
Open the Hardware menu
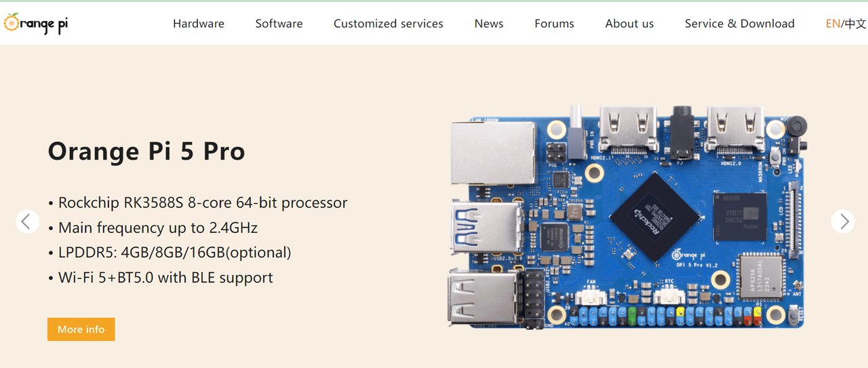pos(198,24)
